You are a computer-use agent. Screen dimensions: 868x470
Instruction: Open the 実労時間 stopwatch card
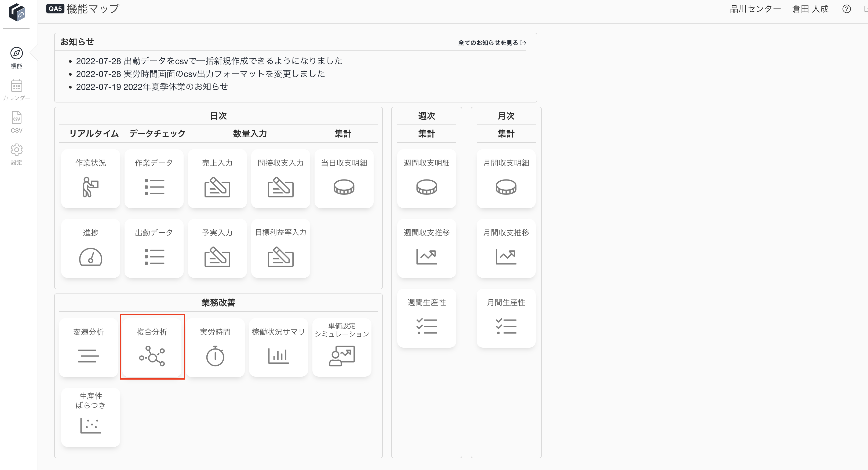pos(215,347)
